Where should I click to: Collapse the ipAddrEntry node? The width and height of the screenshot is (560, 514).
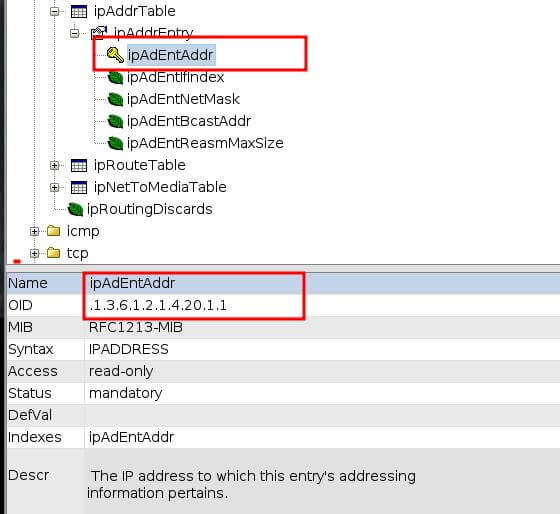[x=75, y=34]
